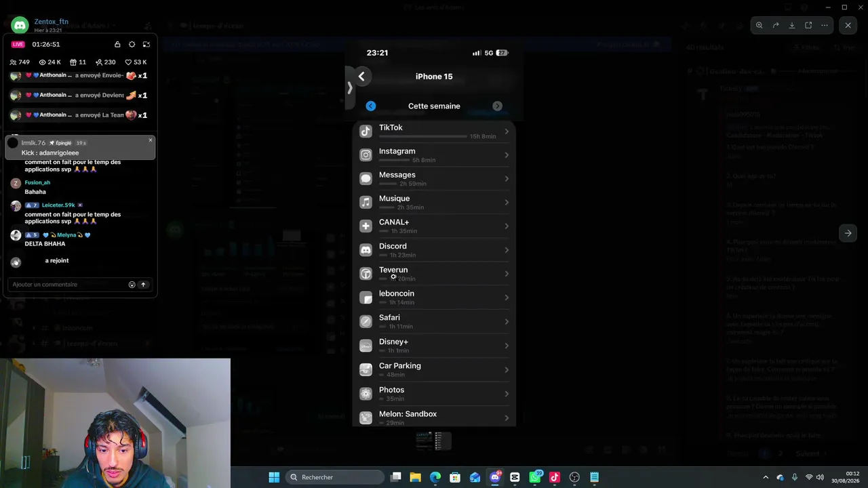Go to the next image with right arrow
Image resolution: width=868 pixels, height=488 pixels.
point(848,233)
